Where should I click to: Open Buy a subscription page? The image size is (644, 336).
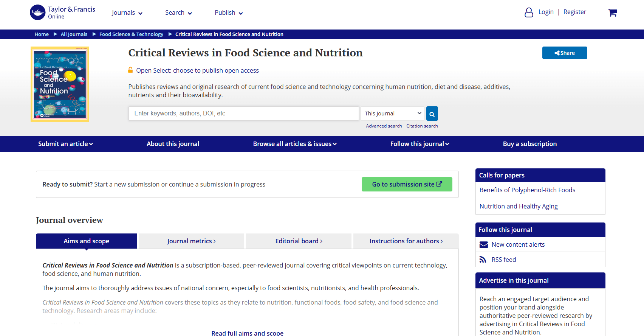pyautogui.click(x=530, y=144)
